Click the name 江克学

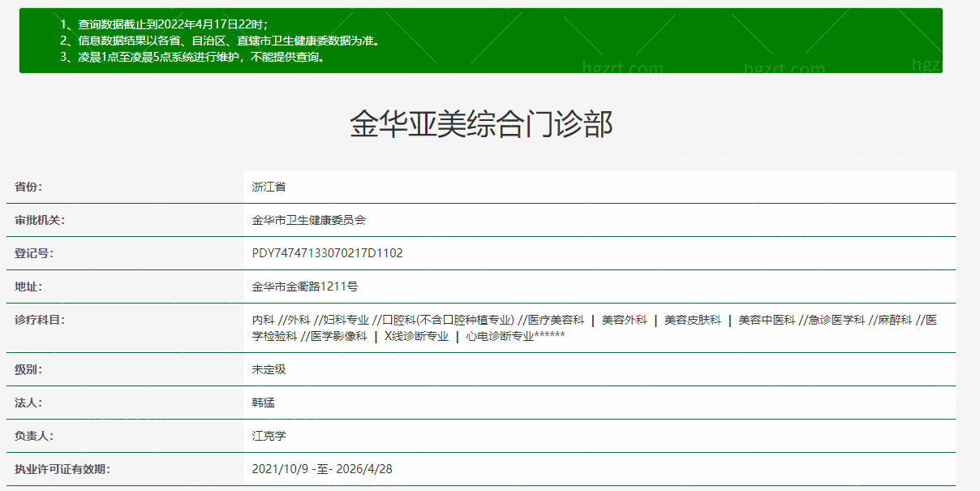tap(269, 436)
